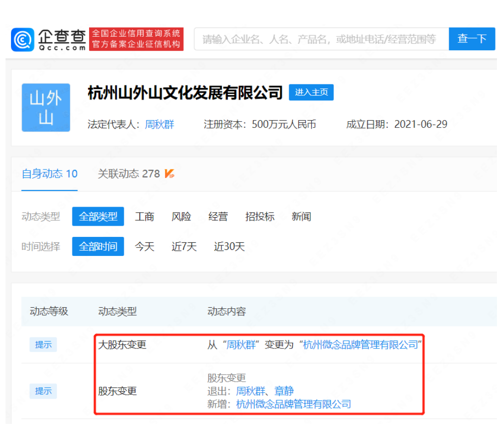Open 章静 shareholder link

(x=284, y=391)
